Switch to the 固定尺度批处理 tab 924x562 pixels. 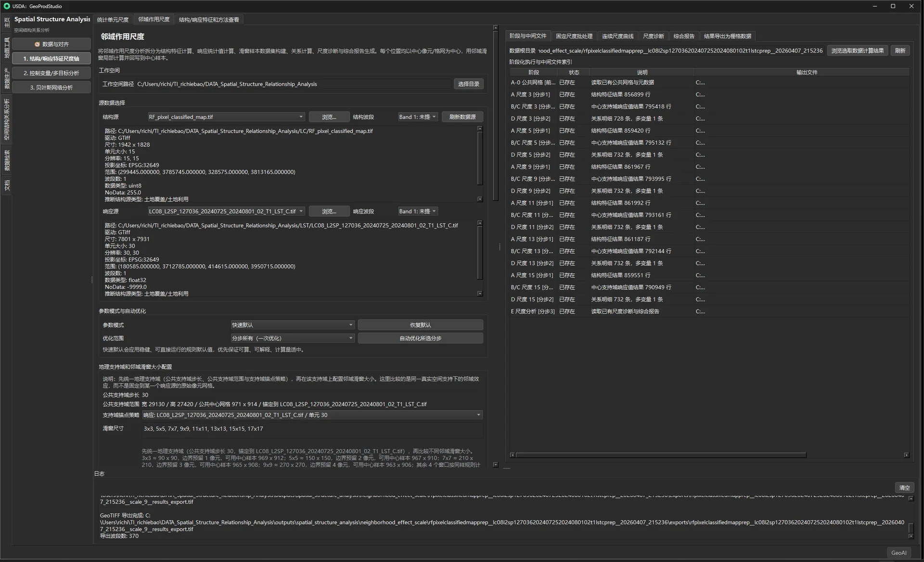574,36
